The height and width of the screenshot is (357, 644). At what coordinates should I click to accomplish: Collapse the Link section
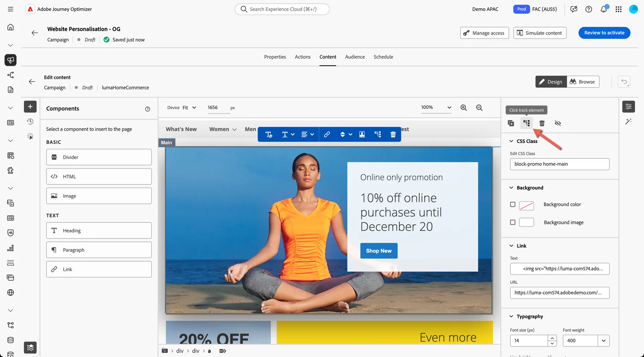click(x=511, y=246)
